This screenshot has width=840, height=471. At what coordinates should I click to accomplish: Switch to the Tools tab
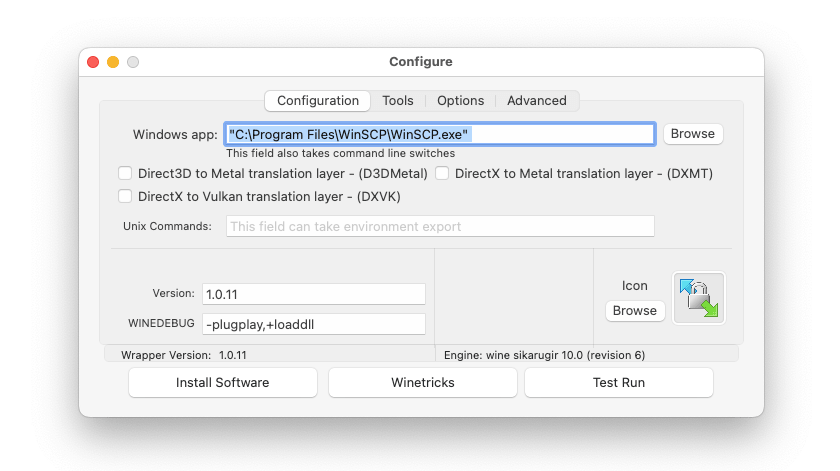point(397,101)
